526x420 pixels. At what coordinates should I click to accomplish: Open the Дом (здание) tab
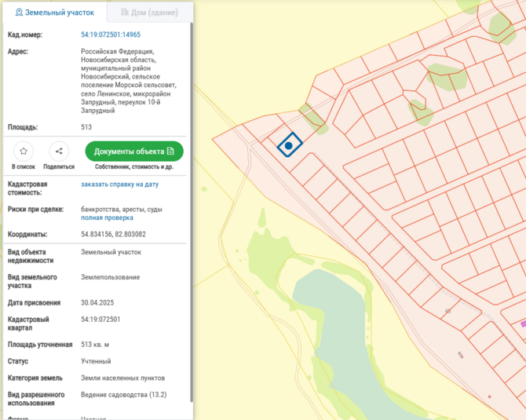[x=149, y=13]
